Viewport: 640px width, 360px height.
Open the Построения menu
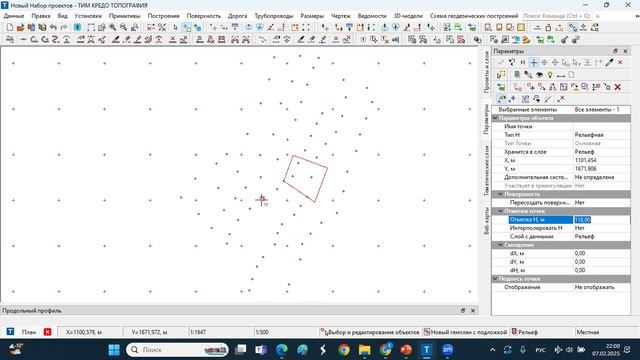coord(163,16)
